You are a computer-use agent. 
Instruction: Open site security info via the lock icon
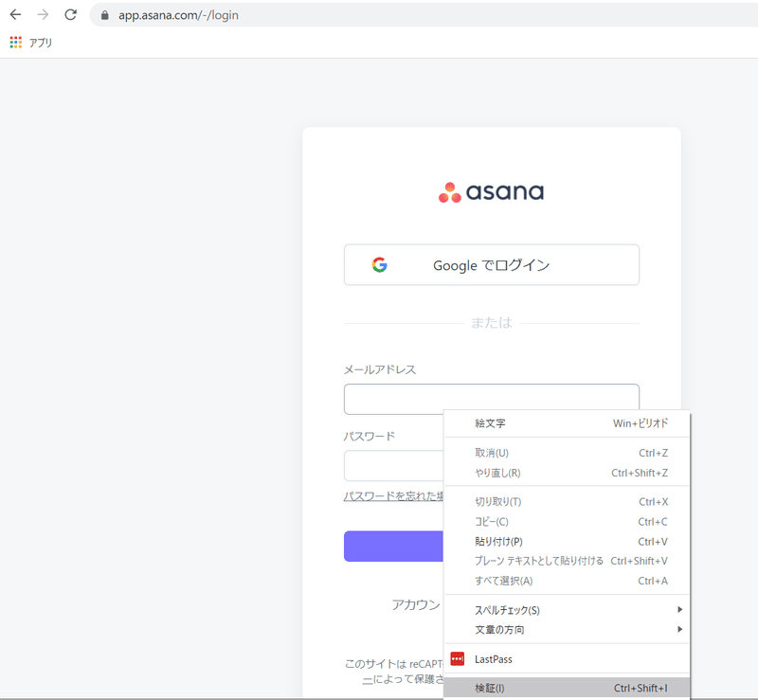pos(103,15)
